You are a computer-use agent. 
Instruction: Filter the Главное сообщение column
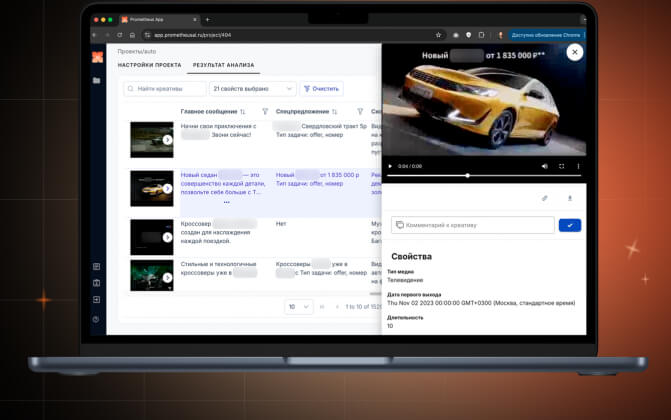point(265,112)
